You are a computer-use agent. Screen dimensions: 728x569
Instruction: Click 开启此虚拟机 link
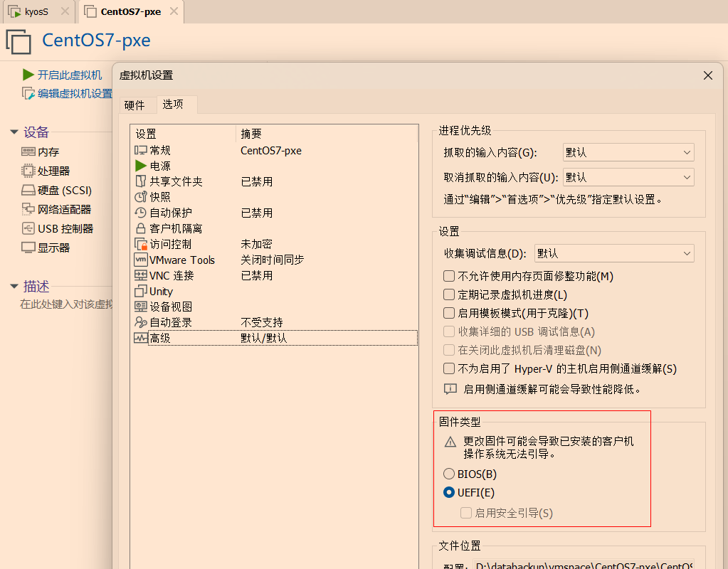tap(70, 75)
